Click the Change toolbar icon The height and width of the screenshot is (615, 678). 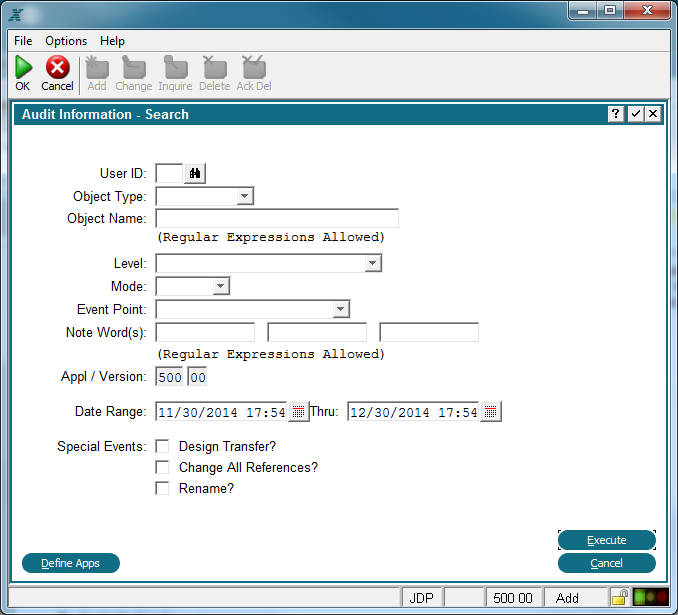pyautogui.click(x=134, y=67)
